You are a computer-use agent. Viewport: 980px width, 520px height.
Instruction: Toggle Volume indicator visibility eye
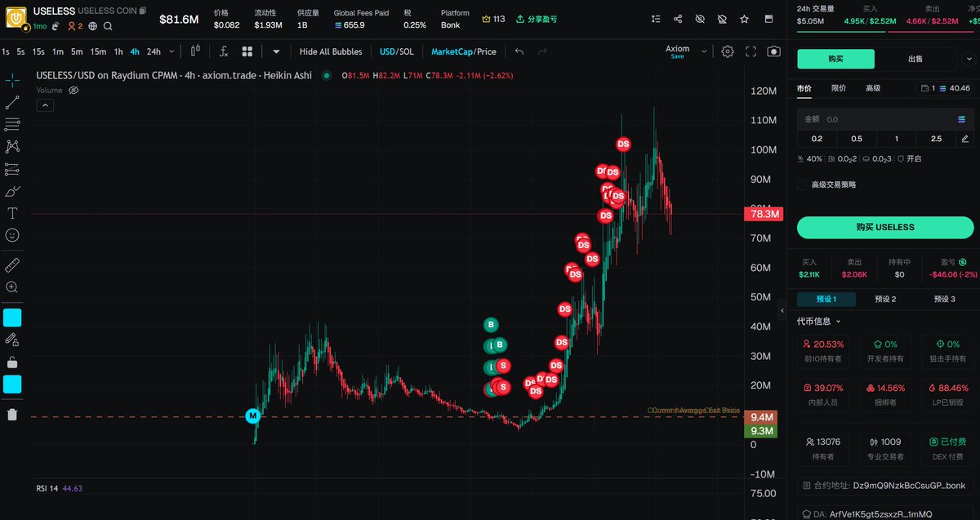click(x=73, y=91)
